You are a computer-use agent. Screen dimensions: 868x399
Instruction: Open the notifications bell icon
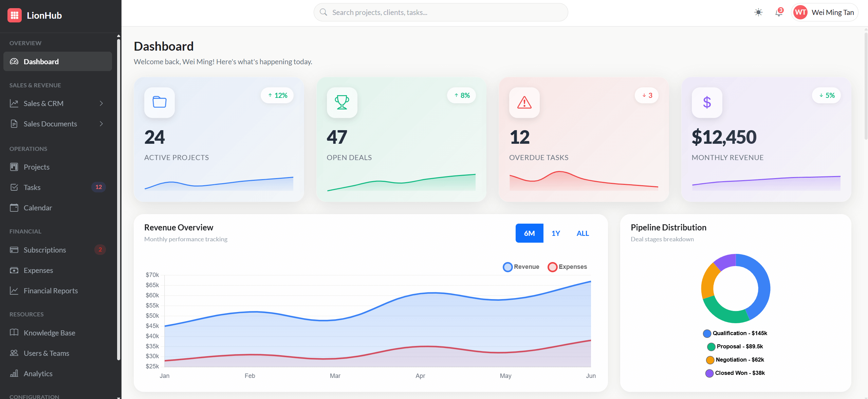pyautogui.click(x=778, y=12)
